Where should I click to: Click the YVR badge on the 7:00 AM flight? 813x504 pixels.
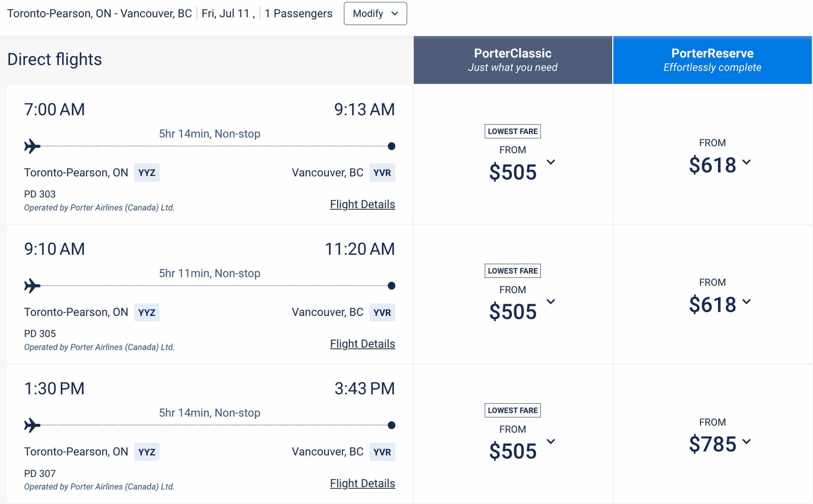pyautogui.click(x=382, y=172)
